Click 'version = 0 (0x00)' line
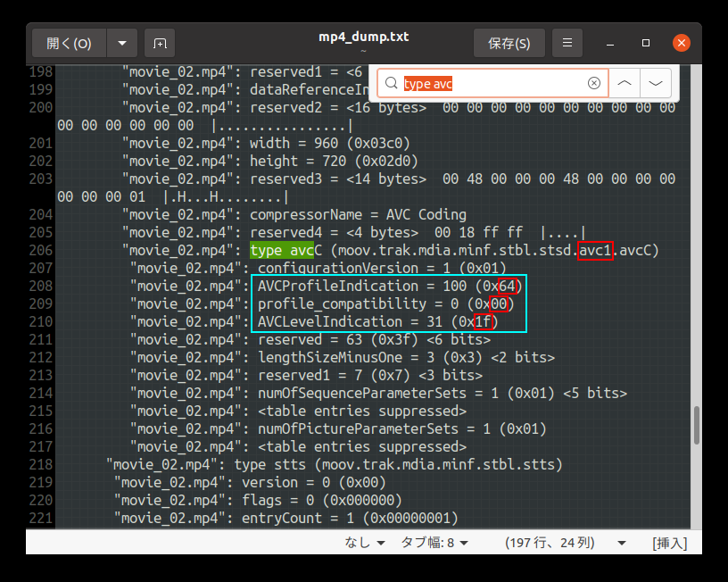This screenshot has height=582, width=728. pyautogui.click(x=314, y=483)
